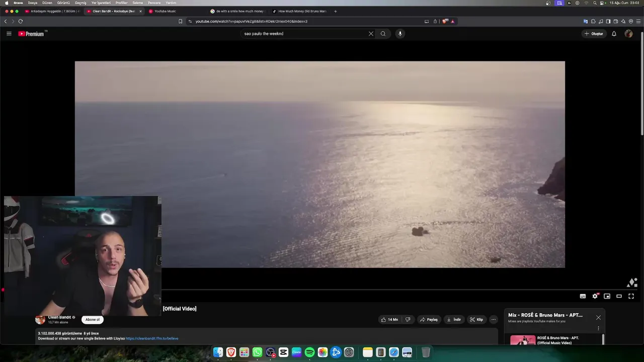Image resolution: width=644 pixels, height=362 pixels.
Task: Open CapCut from the dock
Action: point(283,352)
